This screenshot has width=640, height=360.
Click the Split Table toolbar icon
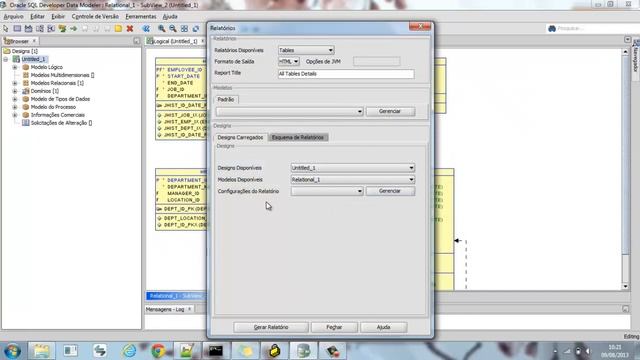(x=40, y=29)
